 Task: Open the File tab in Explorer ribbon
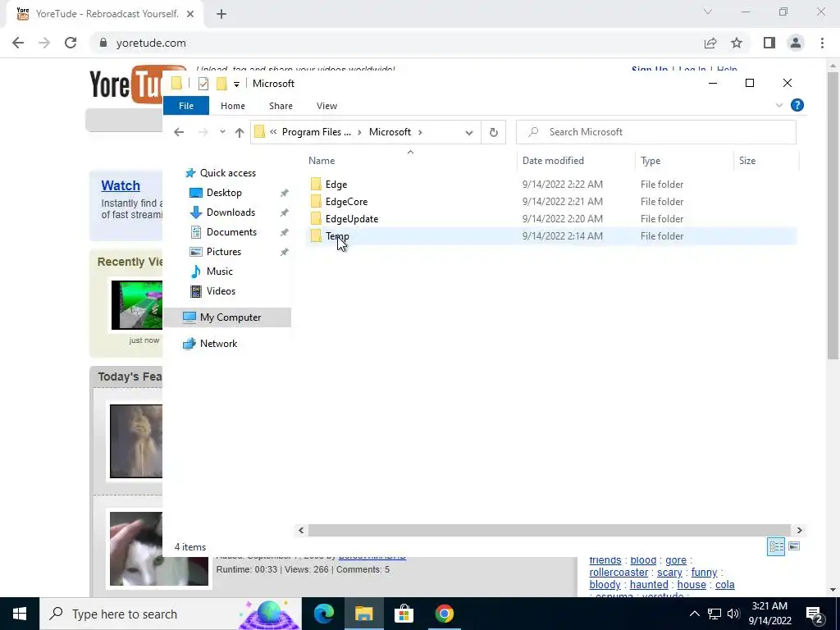(186, 106)
